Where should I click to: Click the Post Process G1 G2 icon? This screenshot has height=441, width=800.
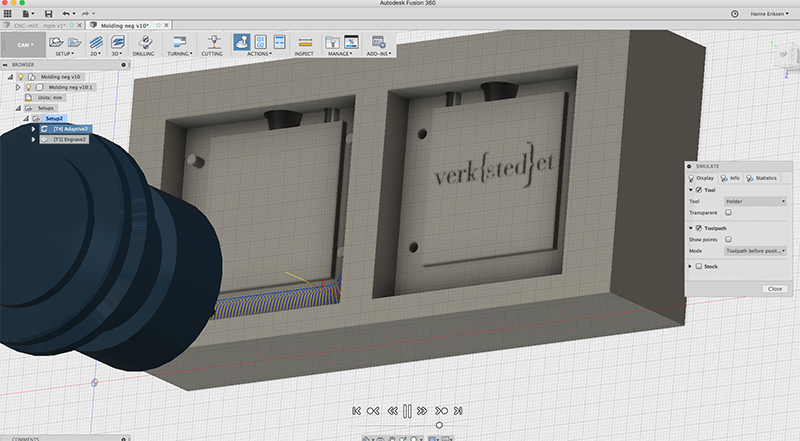(x=260, y=42)
